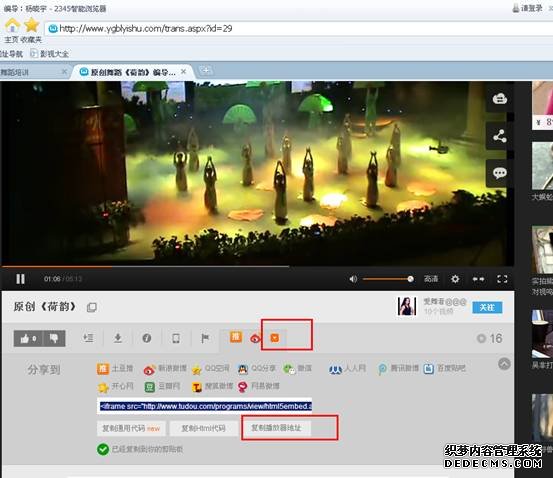Click the Weibo icon in action bar
The width and height of the screenshot is (553, 478).
[x=255, y=339]
